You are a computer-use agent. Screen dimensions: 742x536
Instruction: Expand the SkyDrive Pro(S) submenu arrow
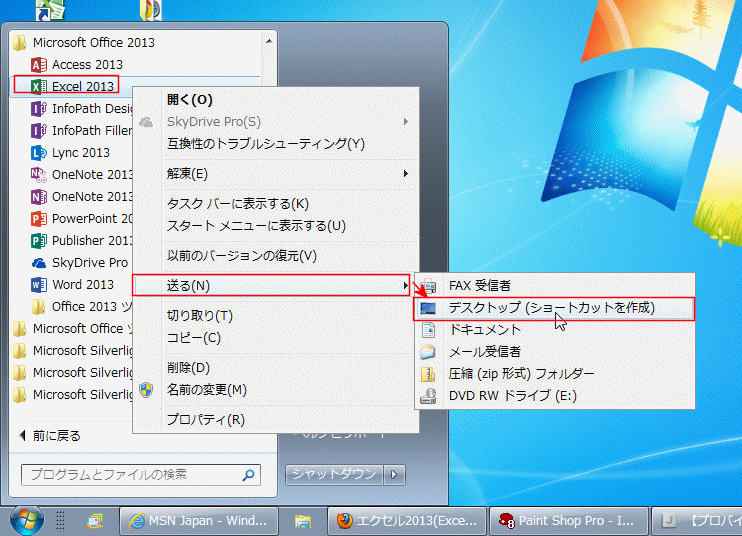(x=406, y=122)
